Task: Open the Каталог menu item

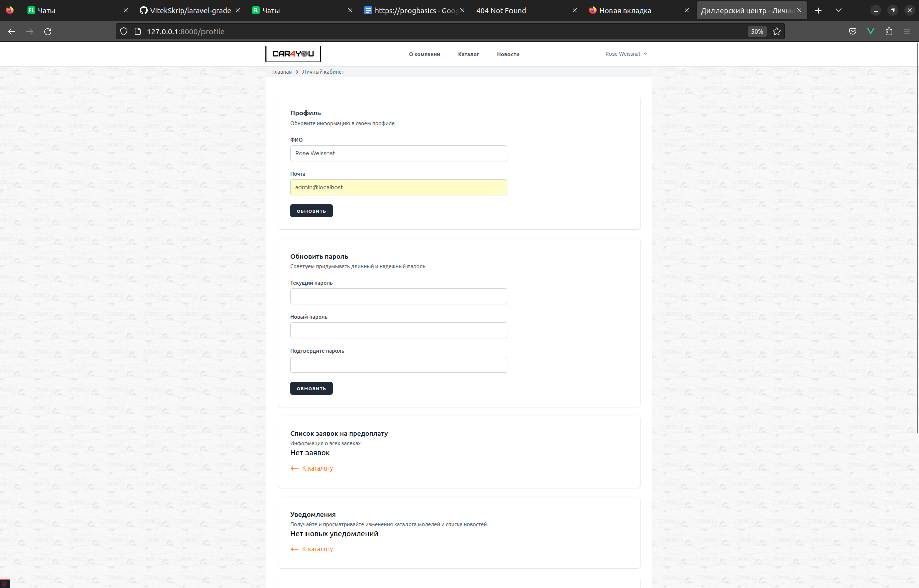Action: tap(468, 54)
